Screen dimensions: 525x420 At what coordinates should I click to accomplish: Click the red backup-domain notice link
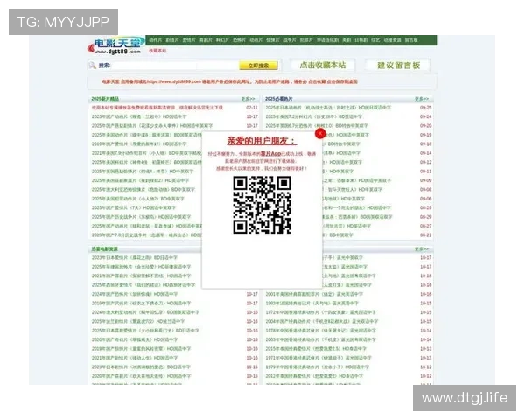click(229, 81)
